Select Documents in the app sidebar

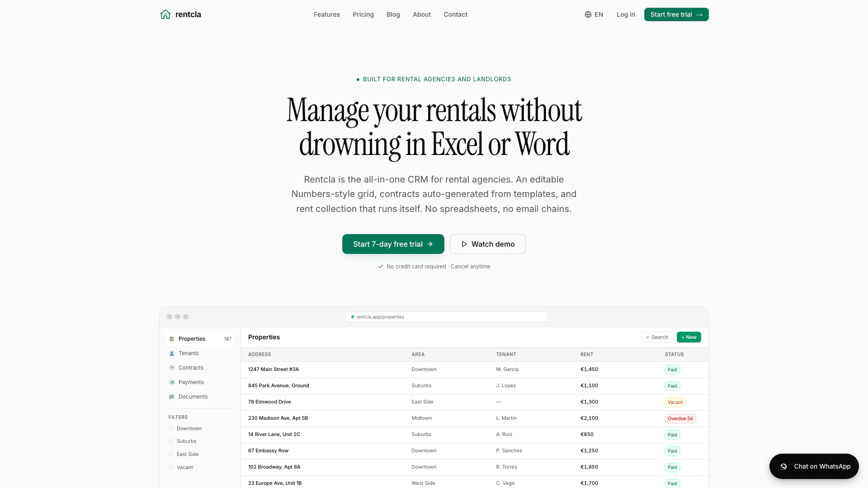click(x=200, y=397)
